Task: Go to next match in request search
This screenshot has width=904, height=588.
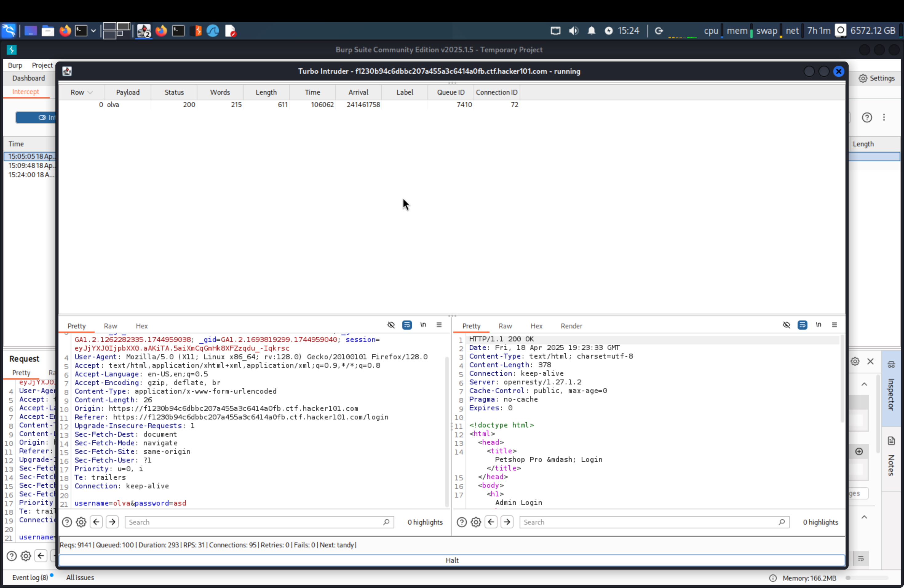Action: (x=113, y=522)
